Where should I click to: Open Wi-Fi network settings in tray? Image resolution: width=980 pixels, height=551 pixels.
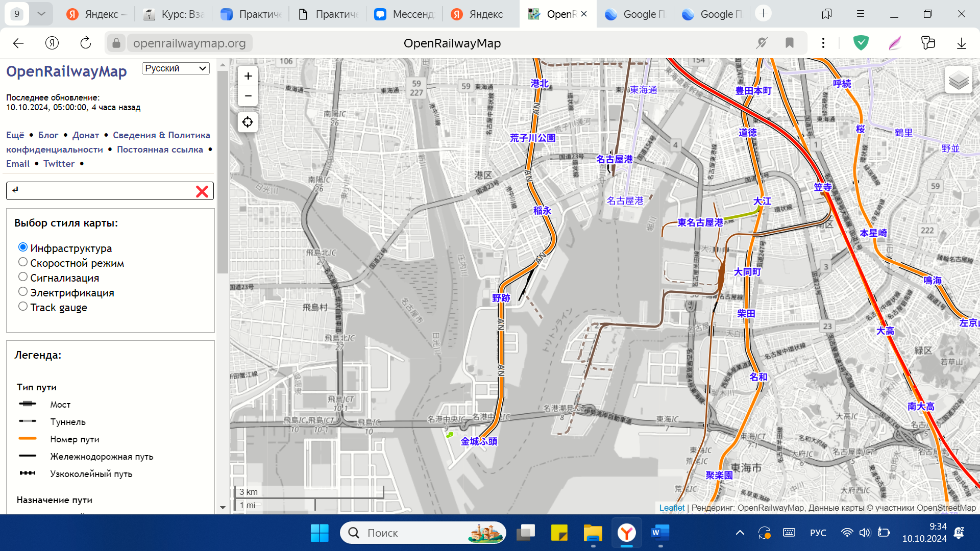pos(847,533)
